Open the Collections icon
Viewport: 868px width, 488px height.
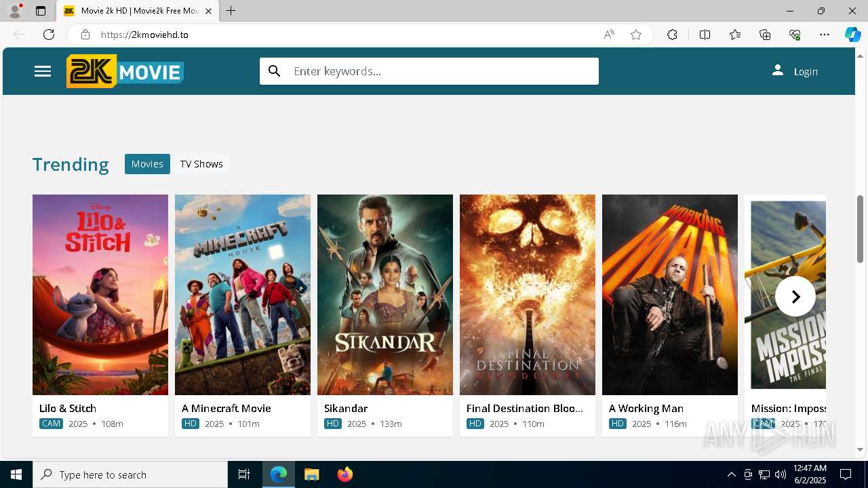(765, 35)
